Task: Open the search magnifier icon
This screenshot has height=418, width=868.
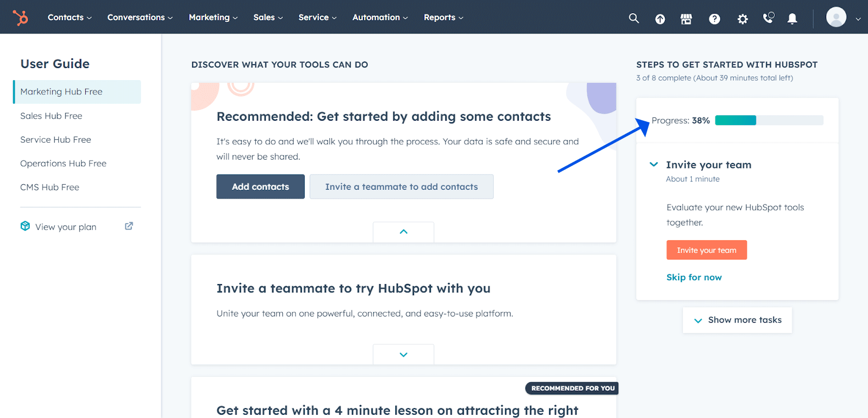Action: [634, 18]
